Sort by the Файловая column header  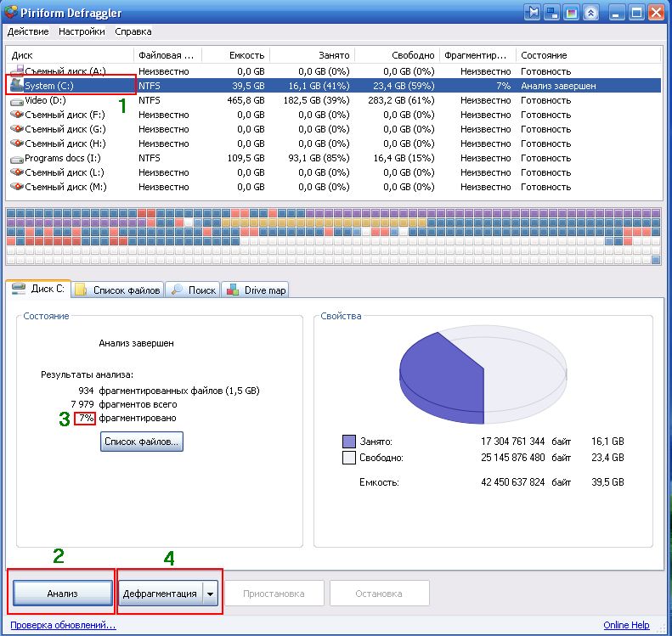tap(167, 55)
